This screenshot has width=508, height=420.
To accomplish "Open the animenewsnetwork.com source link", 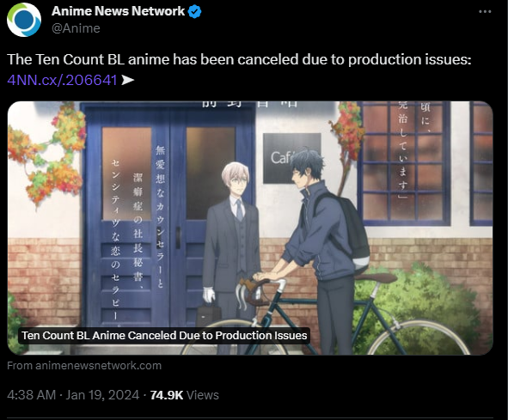I will [x=84, y=366].
